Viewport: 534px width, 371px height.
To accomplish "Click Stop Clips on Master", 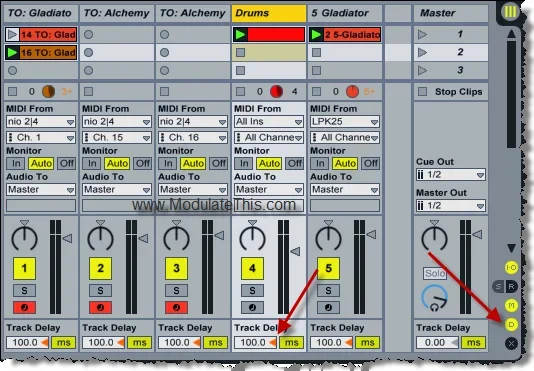I will (x=423, y=92).
